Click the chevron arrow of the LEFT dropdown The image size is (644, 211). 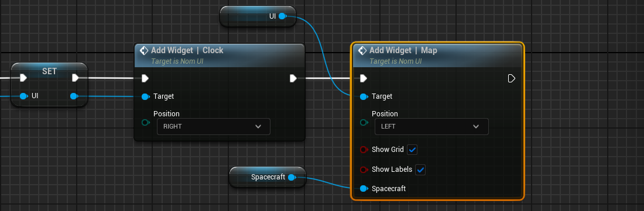pyautogui.click(x=476, y=127)
